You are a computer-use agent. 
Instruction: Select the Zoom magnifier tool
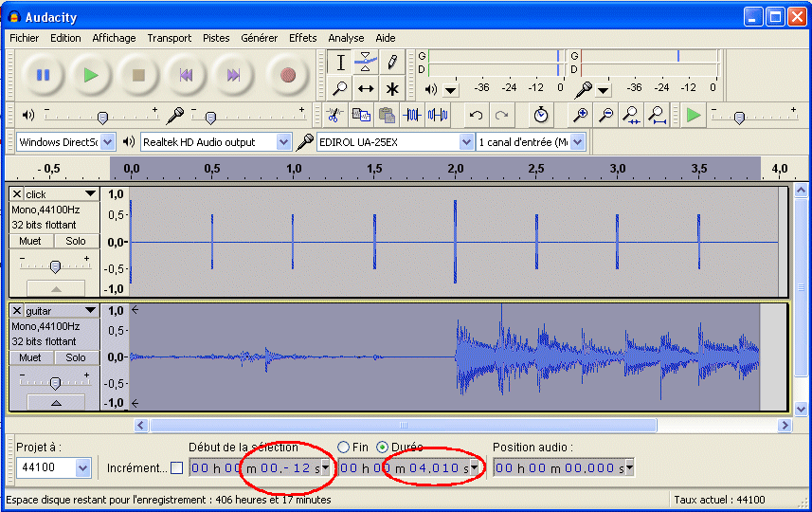tap(340, 88)
